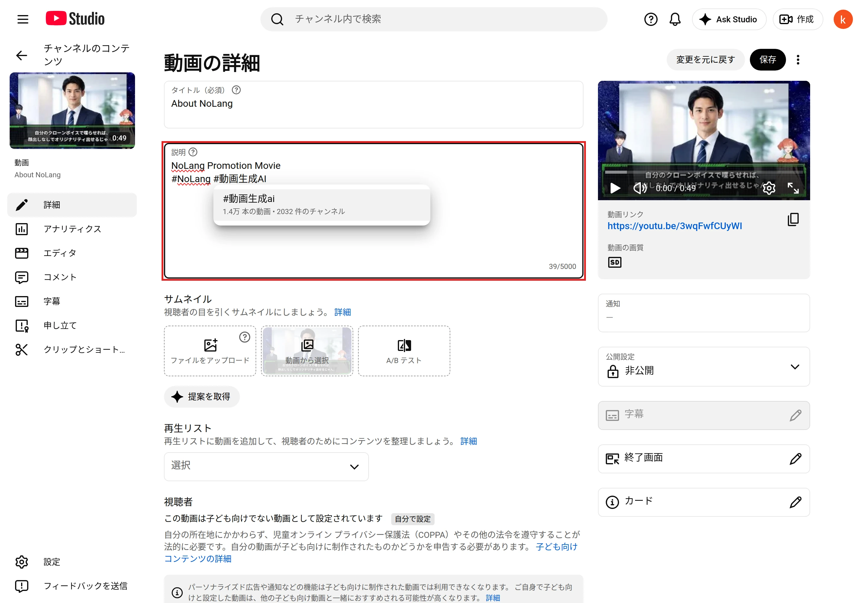Click into the About NoLang title field
Screen dimensions: 868x603
pos(373,105)
